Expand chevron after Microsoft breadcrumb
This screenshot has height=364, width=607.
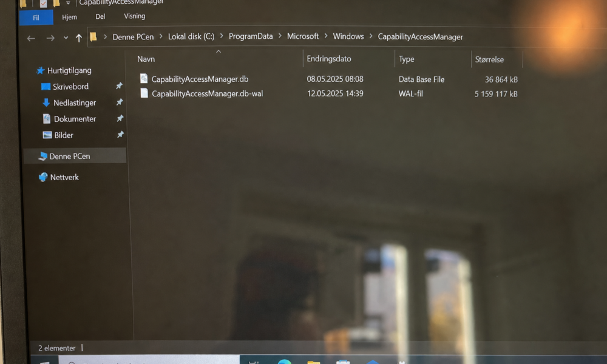tap(326, 36)
